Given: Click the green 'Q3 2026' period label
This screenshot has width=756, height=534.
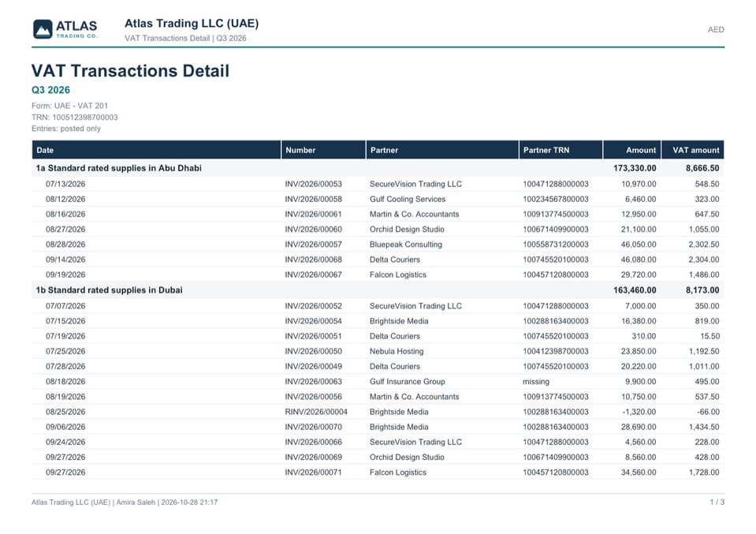Looking at the screenshot, I should click(50, 90).
